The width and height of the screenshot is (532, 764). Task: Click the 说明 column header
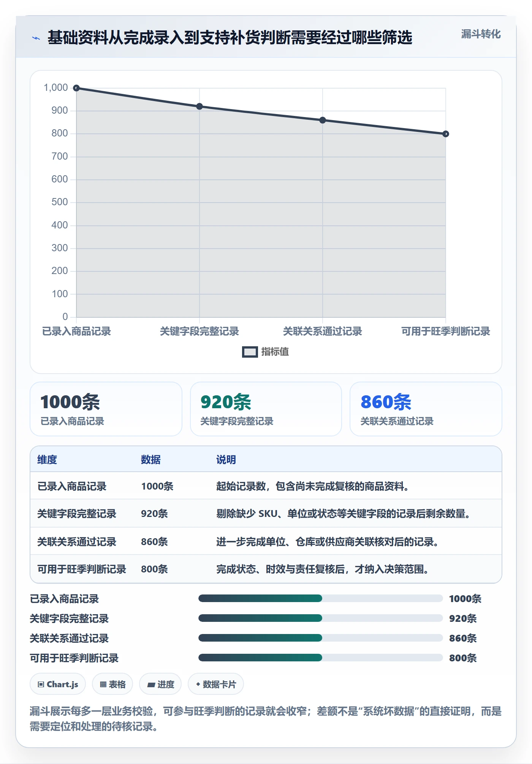pyautogui.click(x=226, y=460)
